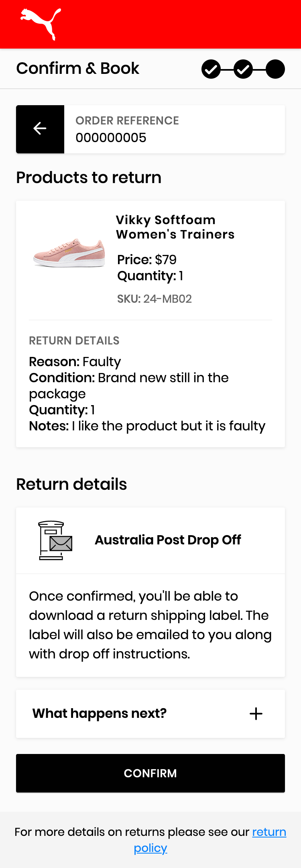Screen dimensions: 301x868
Task: Click the current third step circle
Action: pyautogui.click(x=275, y=69)
